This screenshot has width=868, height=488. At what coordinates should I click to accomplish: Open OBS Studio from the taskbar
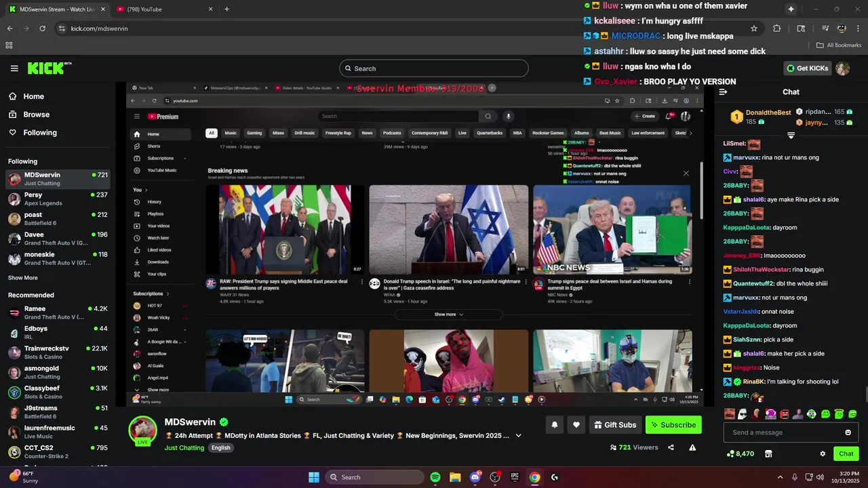coord(495,477)
